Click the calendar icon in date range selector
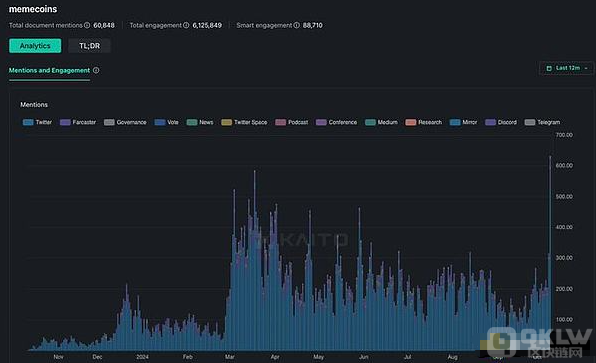596x363 pixels. (549, 68)
